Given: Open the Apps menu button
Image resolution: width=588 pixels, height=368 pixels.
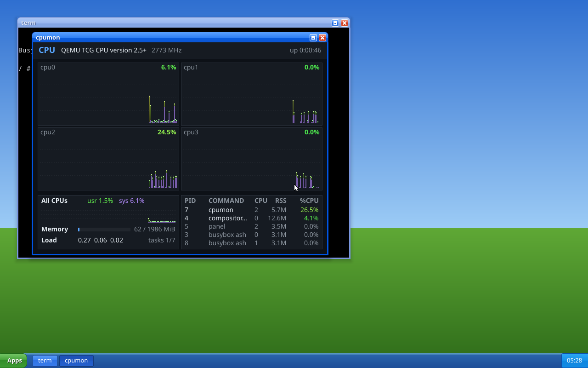Looking at the screenshot, I should [x=13, y=361].
